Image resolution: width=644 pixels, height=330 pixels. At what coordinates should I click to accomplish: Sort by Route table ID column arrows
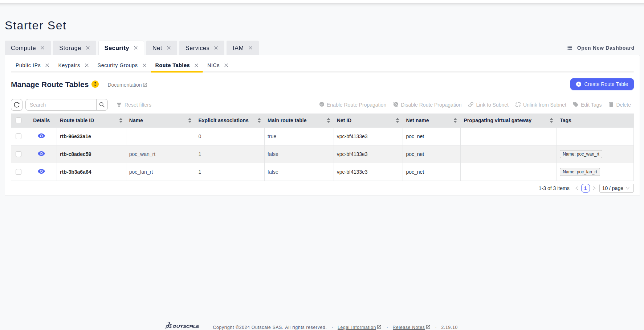[x=121, y=120]
